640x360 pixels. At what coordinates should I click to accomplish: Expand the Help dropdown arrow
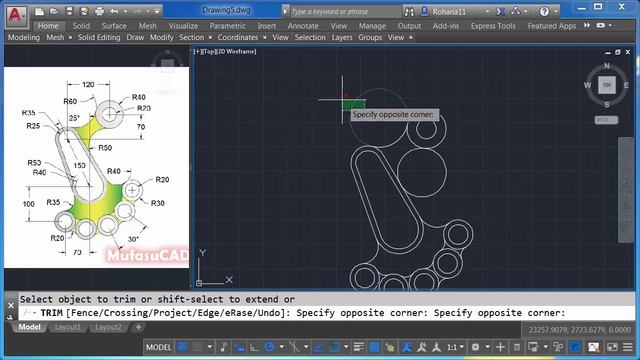[x=556, y=11]
